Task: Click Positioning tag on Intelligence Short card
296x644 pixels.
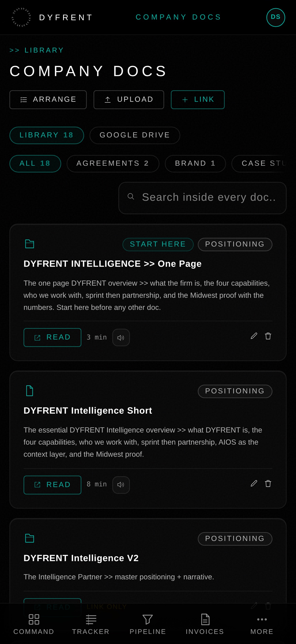Action: click(235, 391)
